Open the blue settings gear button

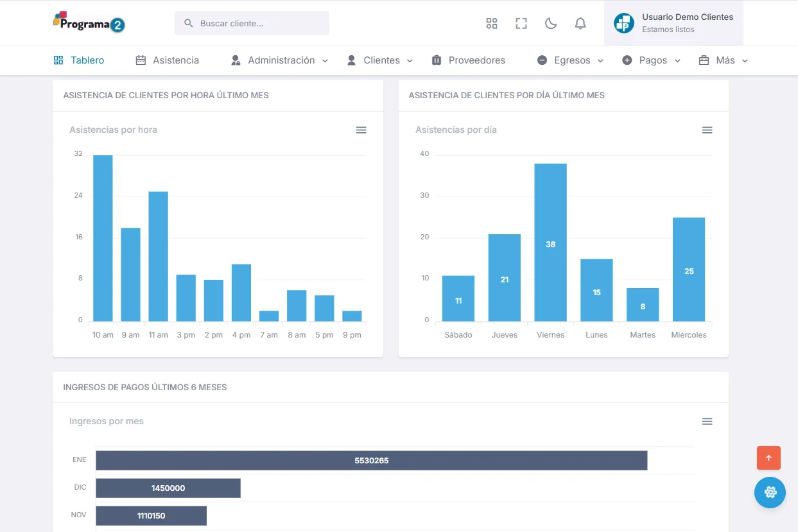pyautogui.click(x=770, y=493)
